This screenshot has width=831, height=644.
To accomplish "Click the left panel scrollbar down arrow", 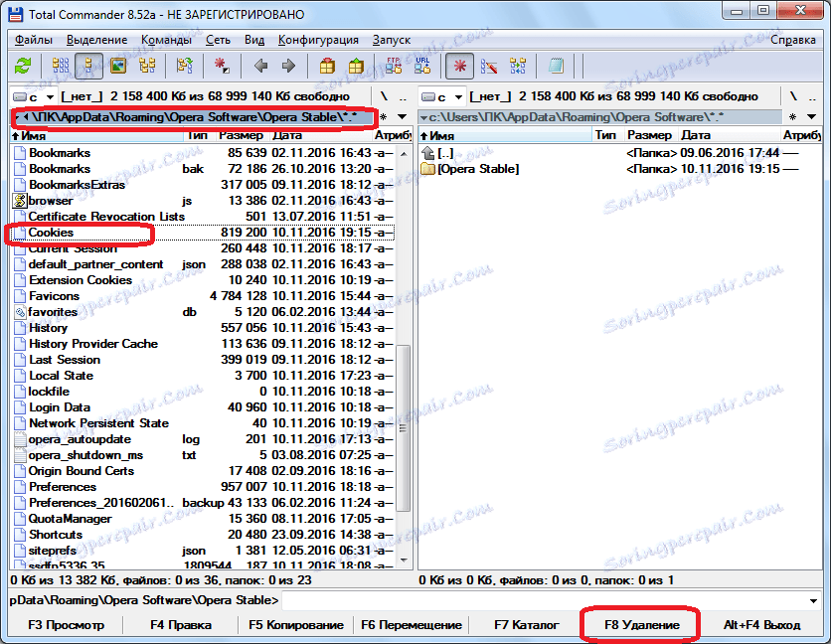I will pos(404,560).
